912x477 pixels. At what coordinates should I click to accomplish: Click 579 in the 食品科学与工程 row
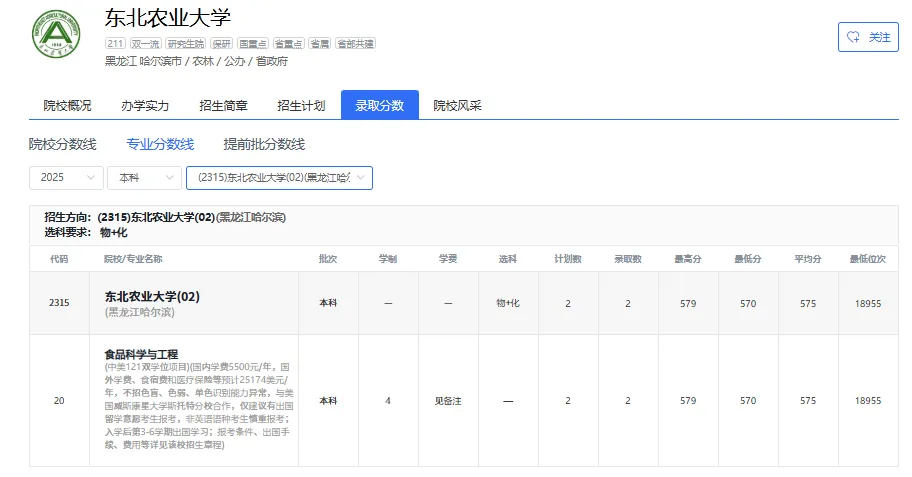coord(688,401)
